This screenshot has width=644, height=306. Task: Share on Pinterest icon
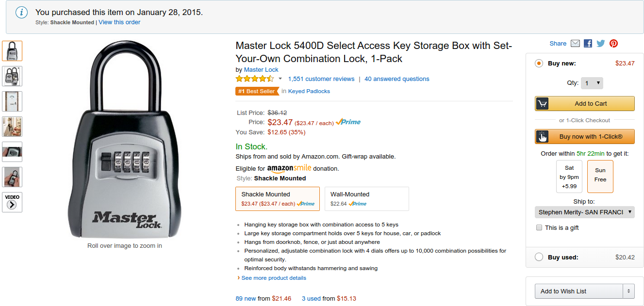pyautogui.click(x=614, y=44)
